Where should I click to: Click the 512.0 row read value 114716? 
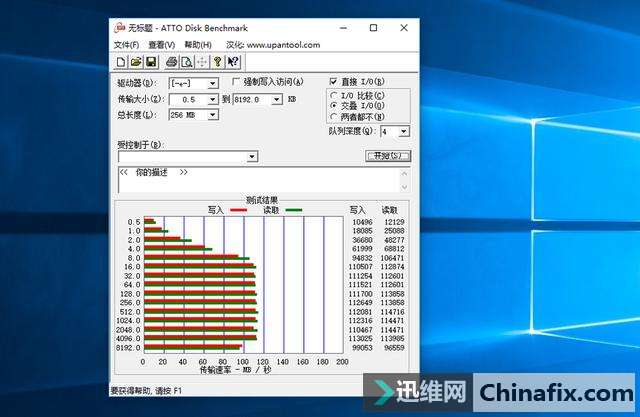point(392,312)
